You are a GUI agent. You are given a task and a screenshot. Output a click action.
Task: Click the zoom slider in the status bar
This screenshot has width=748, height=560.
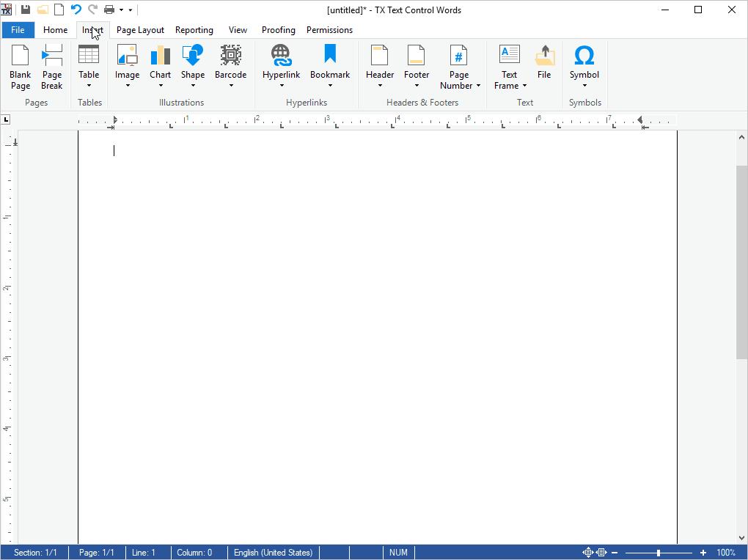(659, 553)
